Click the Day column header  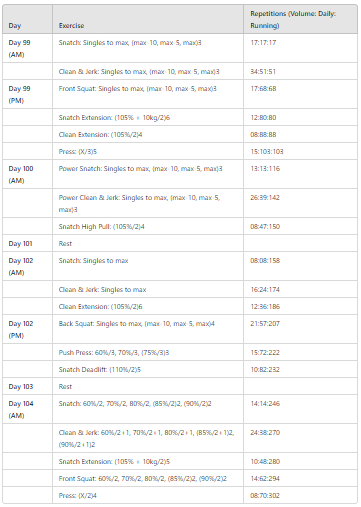click(27, 19)
